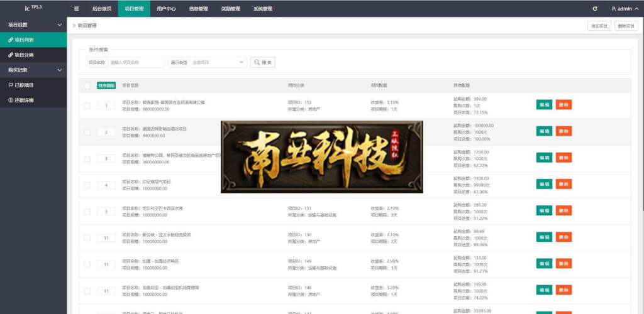Image resolution: width=644 pixels, height=314 pixels.
Task: Select the 项目管理 tab
Action: pyautogui.click(x=134, y=9)
